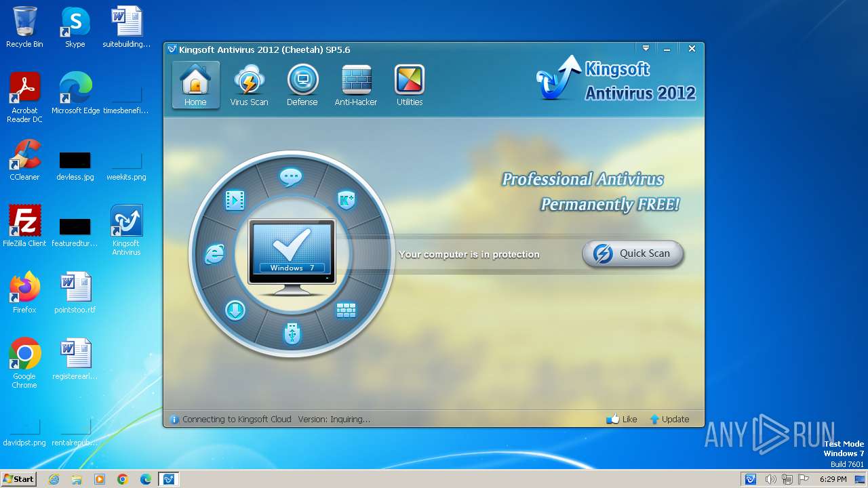This screenshot has width=868, height=488.
Task: Click the Update link in status bar
Action: (669, 419)
